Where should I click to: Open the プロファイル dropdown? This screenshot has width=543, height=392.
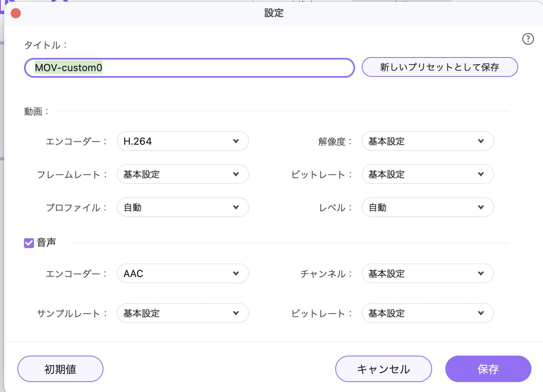183,208
